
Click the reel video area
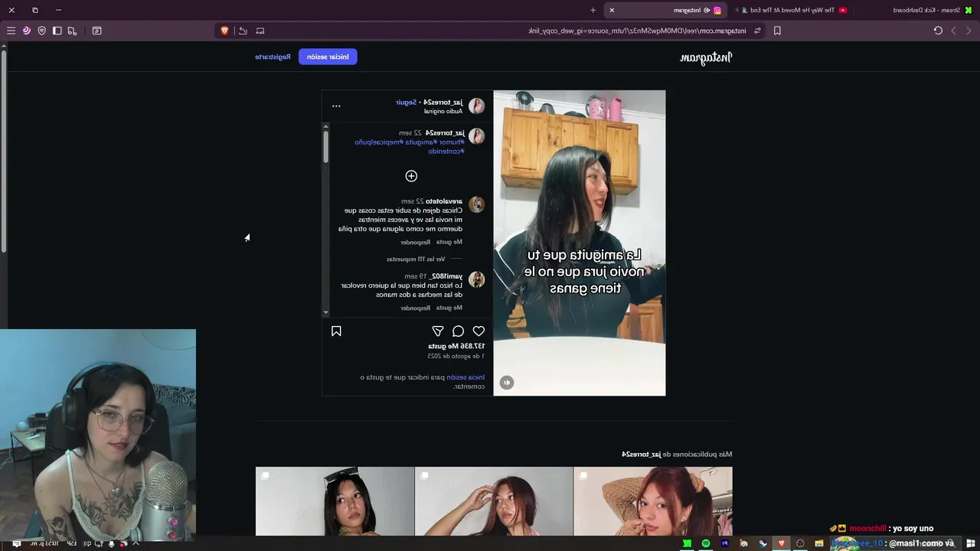click(x=580, y=243)
